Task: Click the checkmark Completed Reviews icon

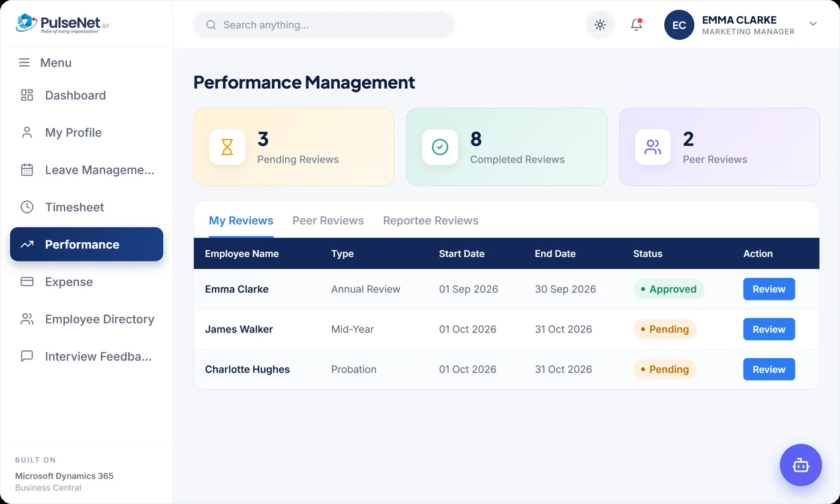Action: coord(440,147)
